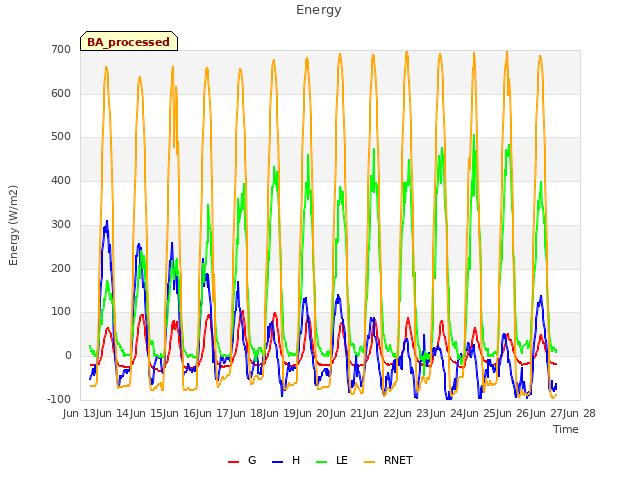
Task: Click the 0 y-axis tick label
Action: 68,356
